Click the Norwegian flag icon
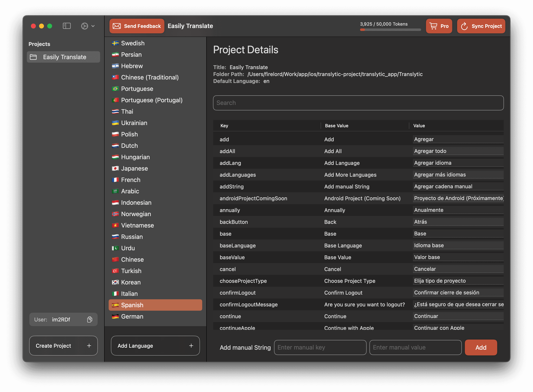This screenshot has width=533, height=392. click(115, 214)
